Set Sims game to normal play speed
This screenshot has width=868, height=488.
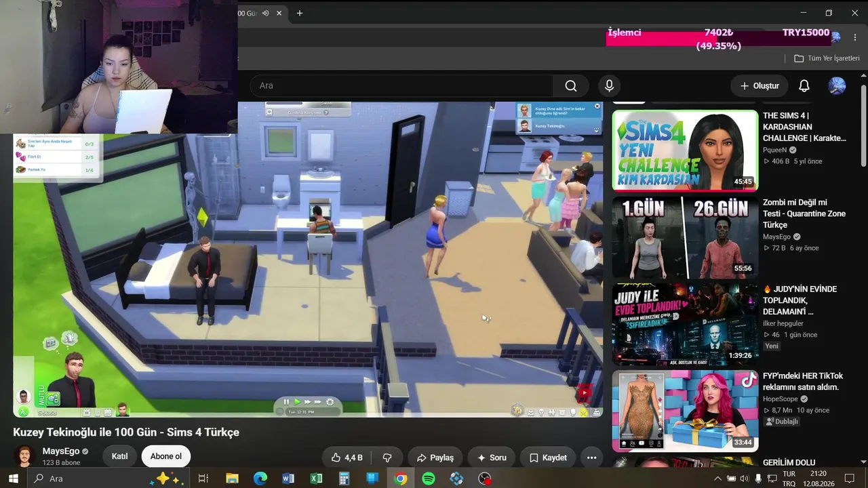click(297, 402)
